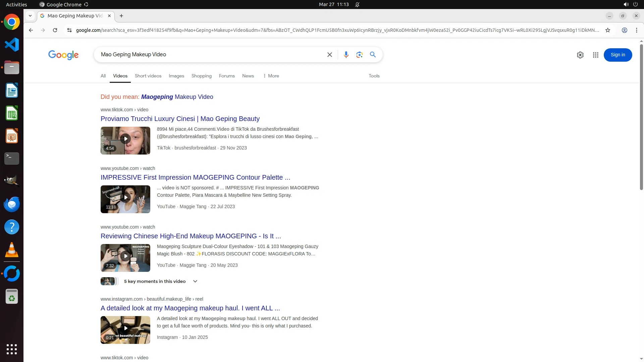This screenshot has width=644, height=362.
Task: Switch to the Images tab
Action: (x=176, y=76)
